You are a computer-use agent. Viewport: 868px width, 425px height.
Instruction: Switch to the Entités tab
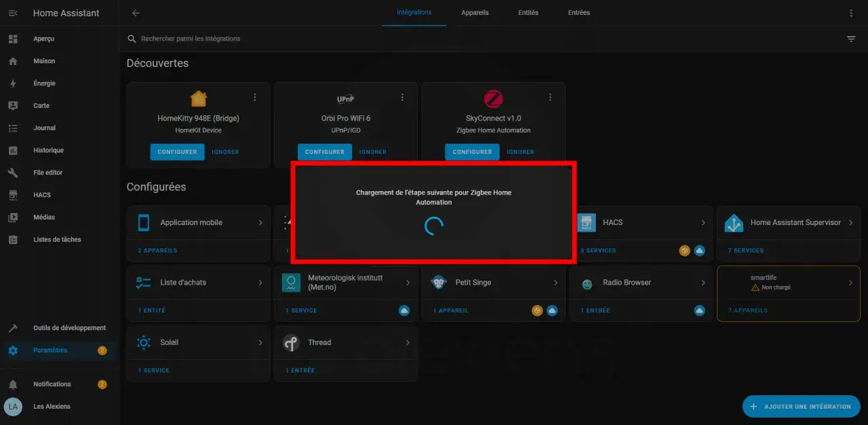click(528, 13)
